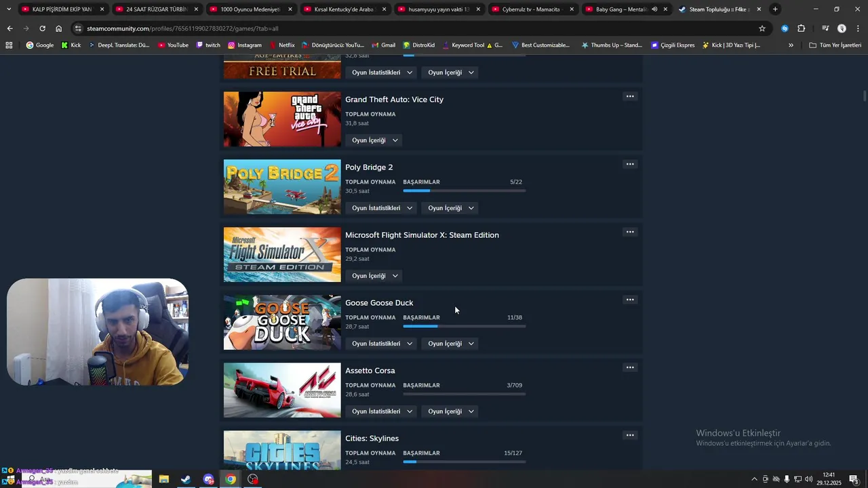Viewport: 868px width, 488px height.
Task: Click Poly Bridge 2 achievements progress bar
Action: [x=464, y=191]
